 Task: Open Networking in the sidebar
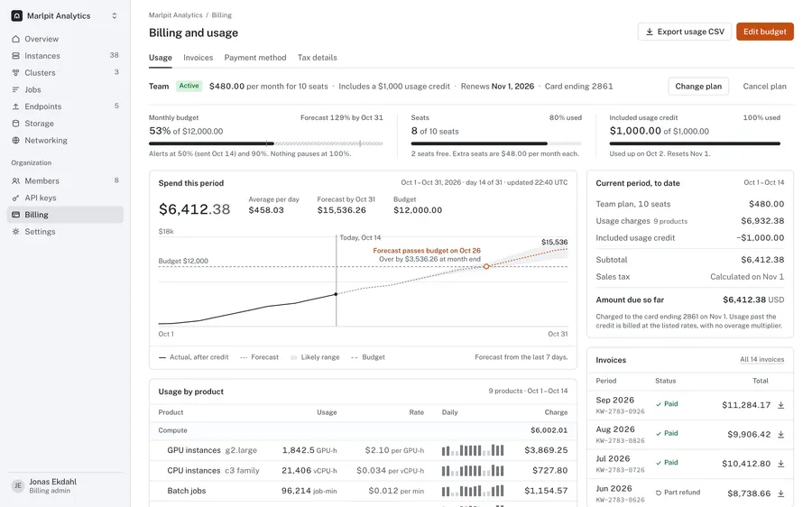pyautogui.click(x=65, y=141)
